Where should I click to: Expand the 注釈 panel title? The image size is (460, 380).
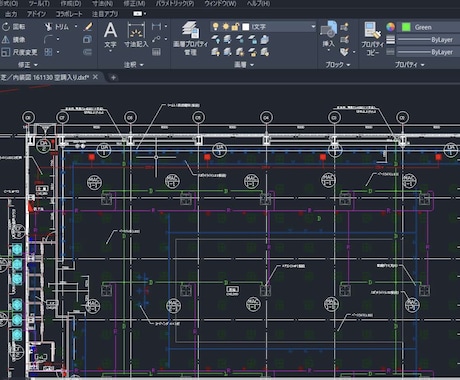133,65
